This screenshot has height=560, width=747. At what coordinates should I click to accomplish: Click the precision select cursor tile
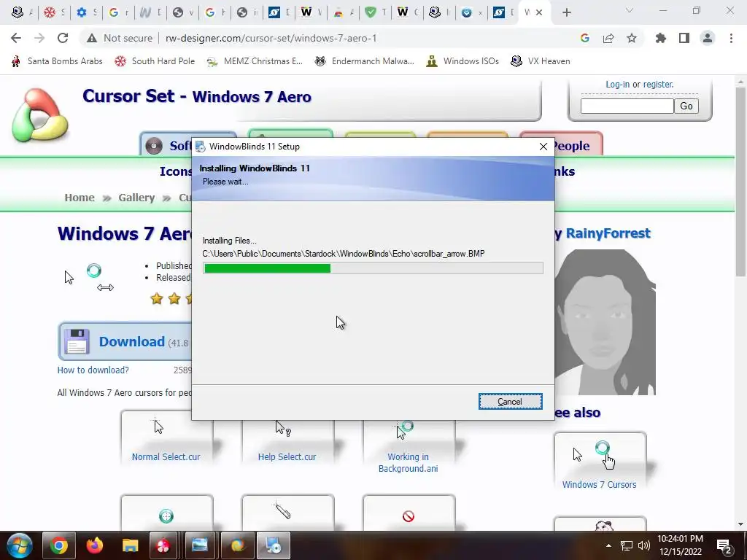click(166, 513)
